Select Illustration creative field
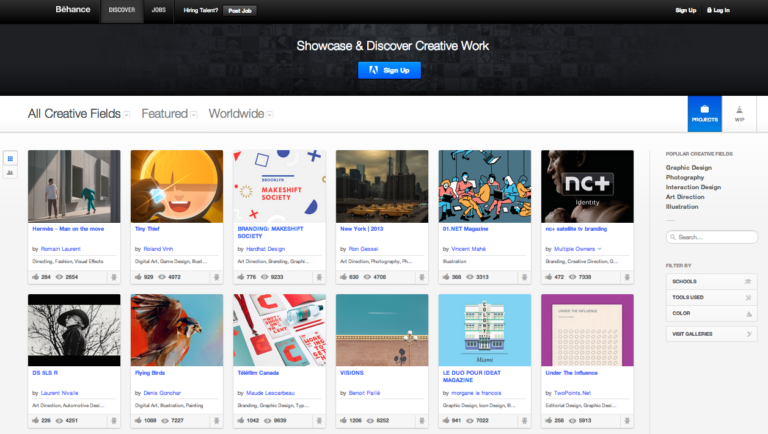 [682, 207]
